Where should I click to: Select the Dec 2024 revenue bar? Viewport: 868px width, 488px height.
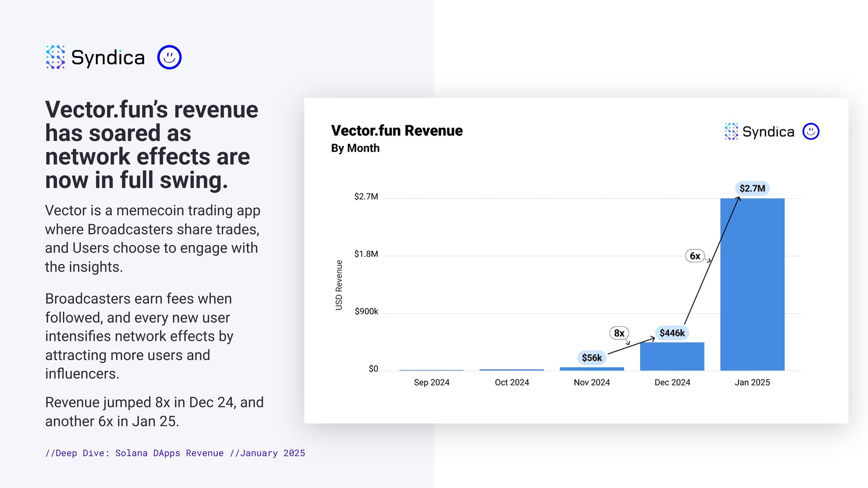(x=672, y=357)
